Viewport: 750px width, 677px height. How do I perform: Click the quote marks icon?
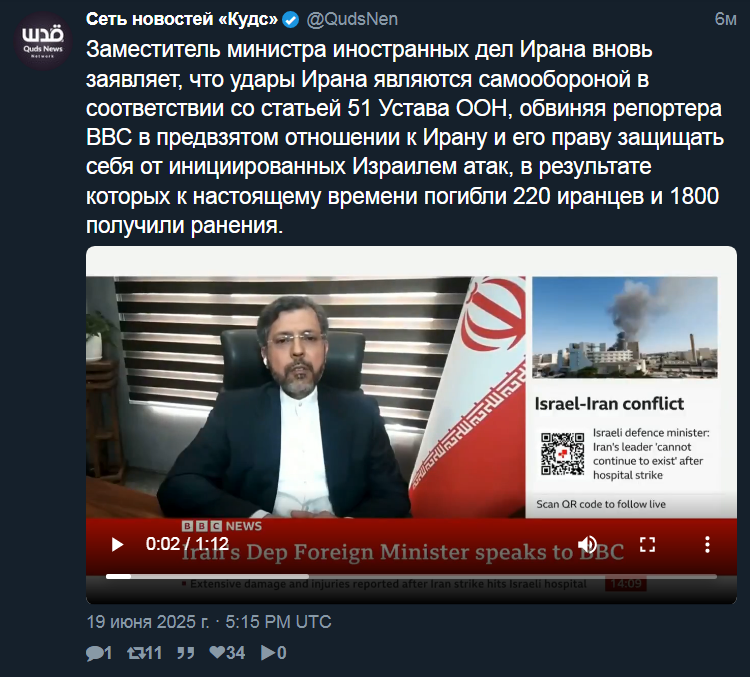[186, 653]
